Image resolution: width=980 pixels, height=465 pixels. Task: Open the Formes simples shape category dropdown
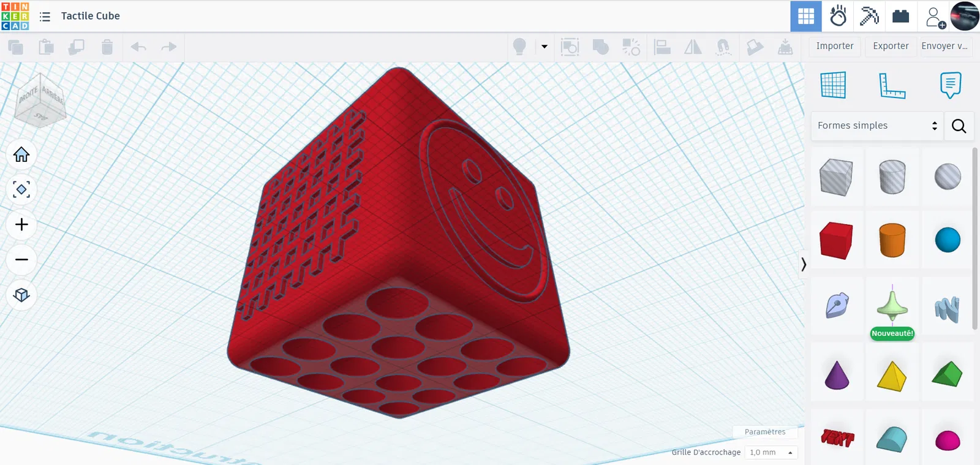point(877,126)
